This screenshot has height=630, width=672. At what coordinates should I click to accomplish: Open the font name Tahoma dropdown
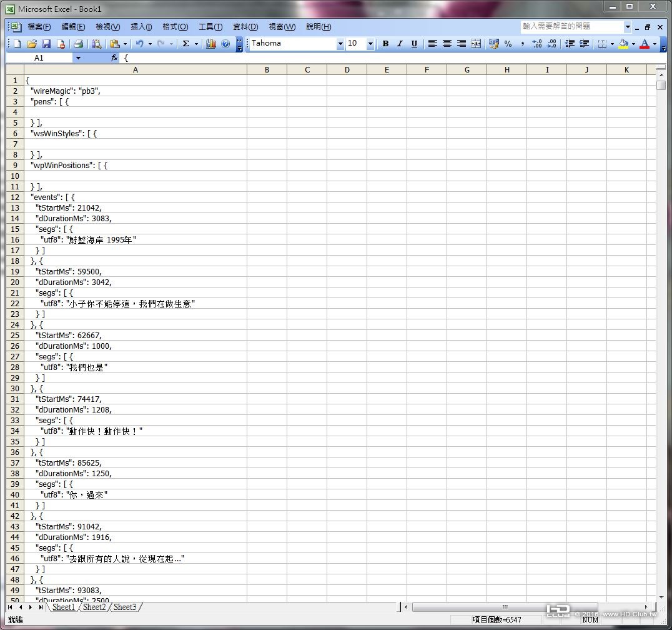[x=340, y=44]
